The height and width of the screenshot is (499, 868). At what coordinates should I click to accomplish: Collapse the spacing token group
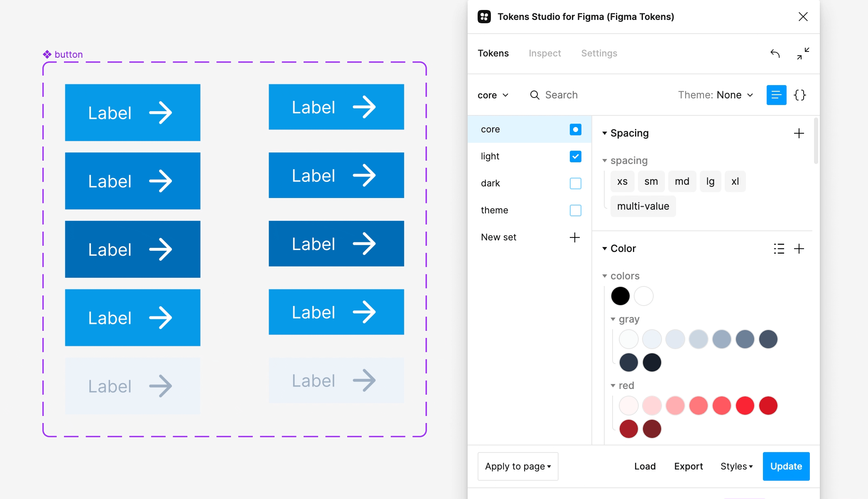point(605,161)
